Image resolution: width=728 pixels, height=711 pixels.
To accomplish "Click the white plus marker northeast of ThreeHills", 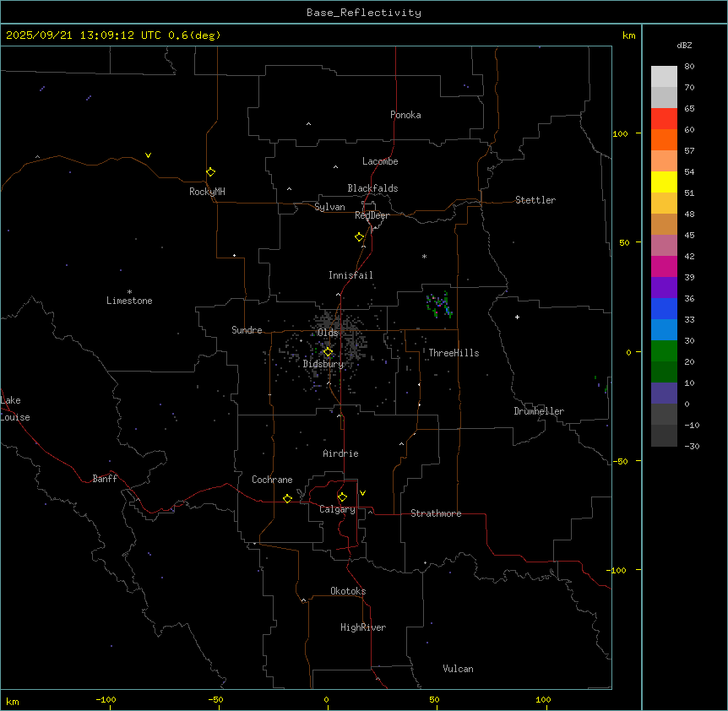I will (517, 317).
